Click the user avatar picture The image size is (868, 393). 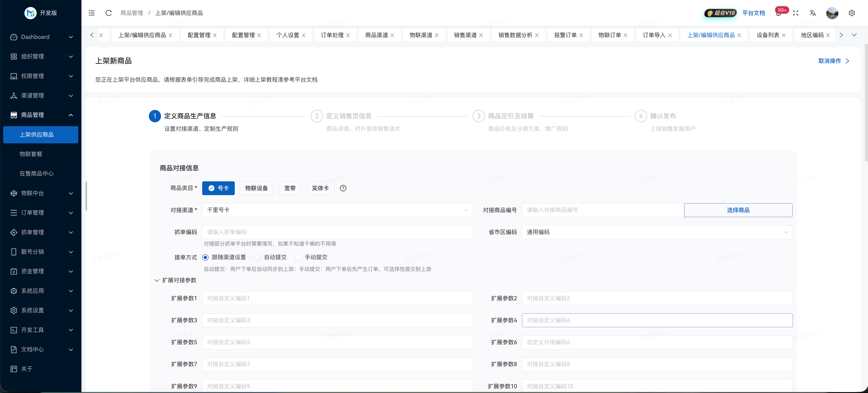pyautogui.click(x=832, y=13)
